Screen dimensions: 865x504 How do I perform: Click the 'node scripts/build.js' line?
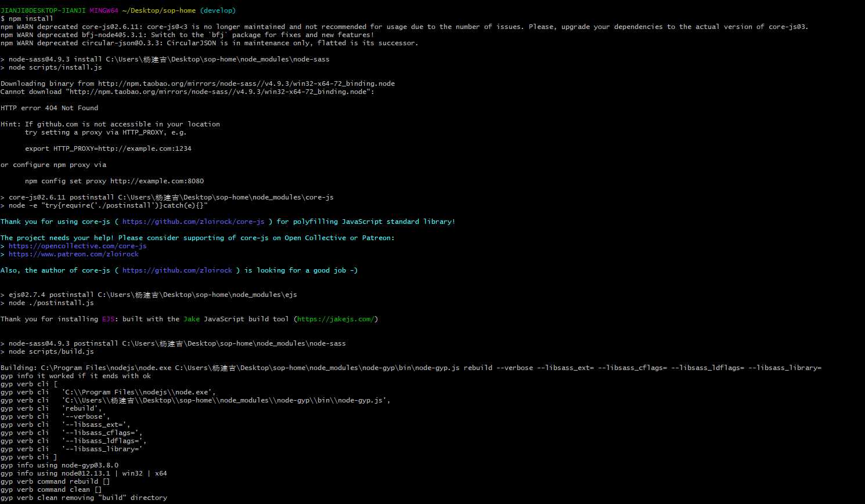(47, 351)
